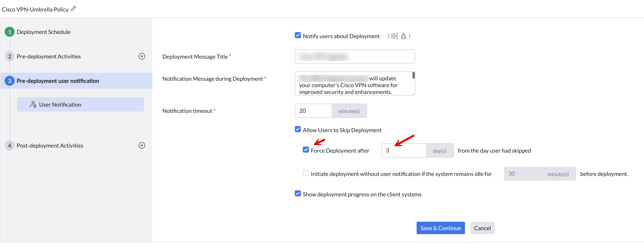Click the step 3 blue circle number
Screen dimensions: 644x250
9,81
